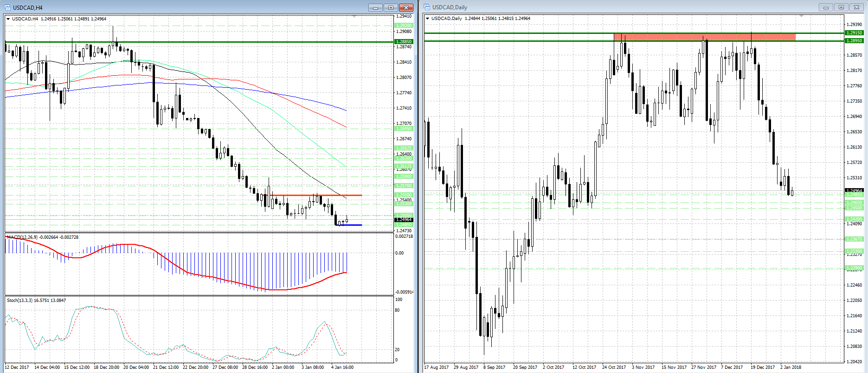Click the USDCAD,H4 window chart icon
This screenshot has width=868, height=373.
click(7, 7)
